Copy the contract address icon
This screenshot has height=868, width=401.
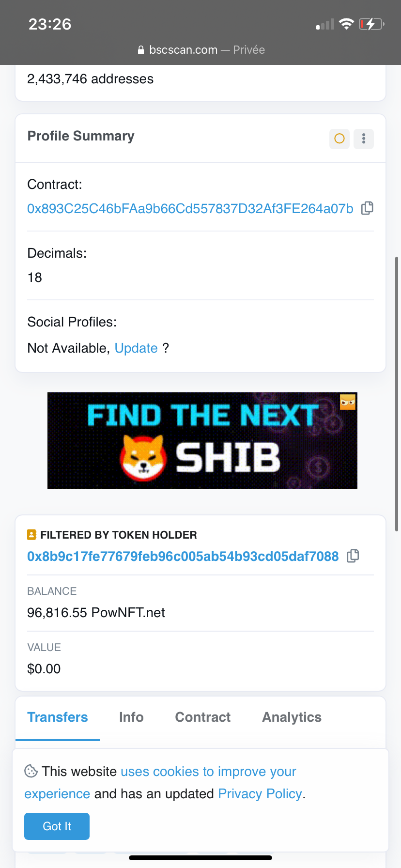(367, 208)
